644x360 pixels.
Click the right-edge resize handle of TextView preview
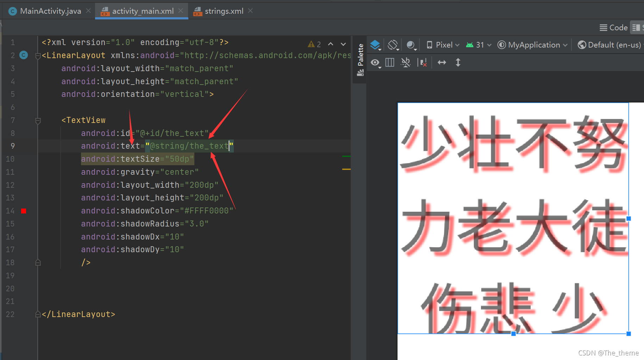629,218
